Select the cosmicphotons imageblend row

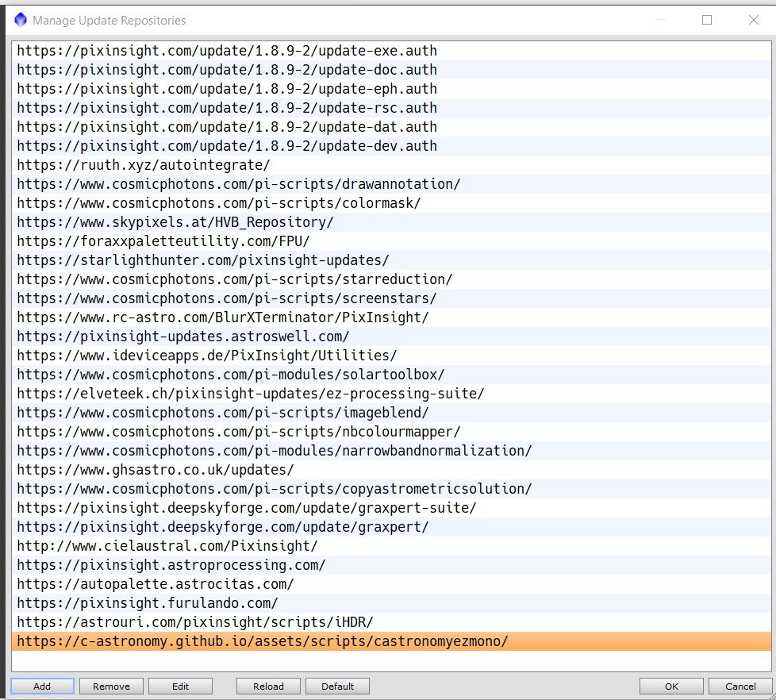391,413
